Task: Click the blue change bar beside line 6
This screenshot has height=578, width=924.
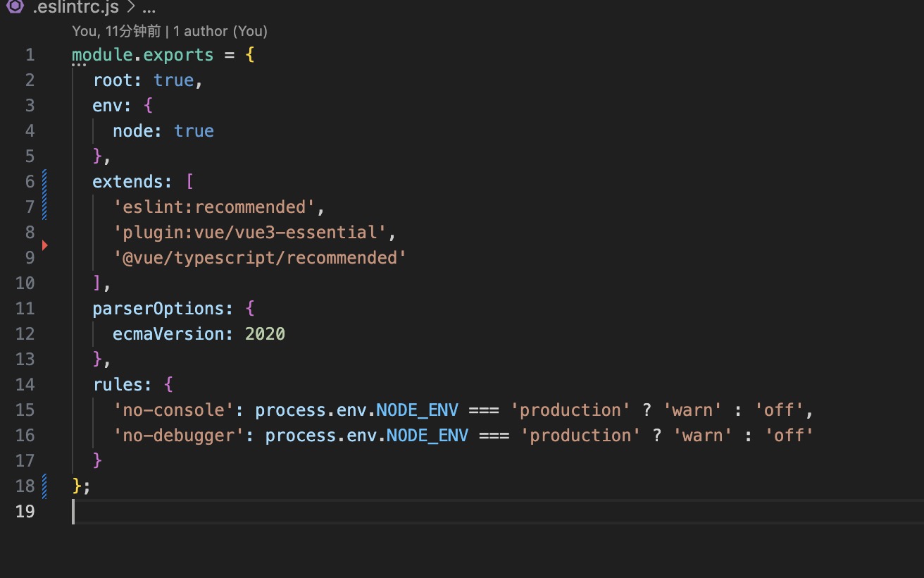Action: coord(45,182)
